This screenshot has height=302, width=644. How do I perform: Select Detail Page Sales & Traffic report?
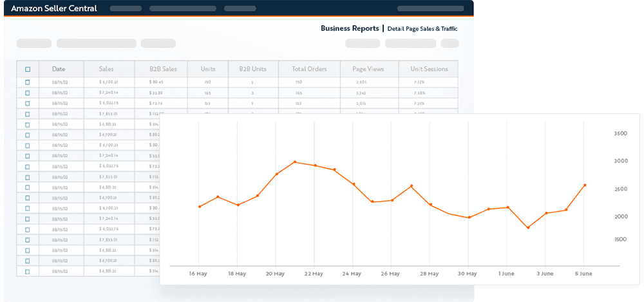pos(422,29)
